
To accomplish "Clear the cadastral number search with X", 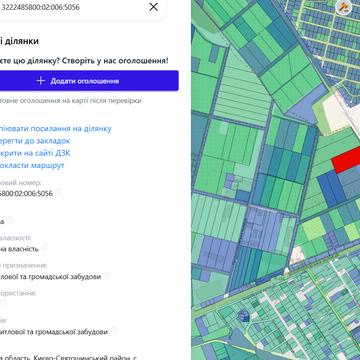I will click(153, 7).
